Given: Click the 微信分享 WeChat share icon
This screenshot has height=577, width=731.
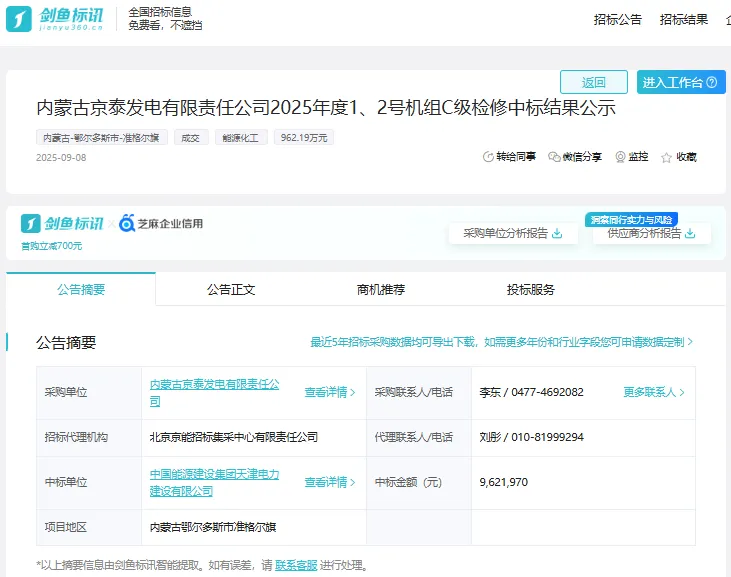Looking at the screenshot, I should tap(555, 157).
